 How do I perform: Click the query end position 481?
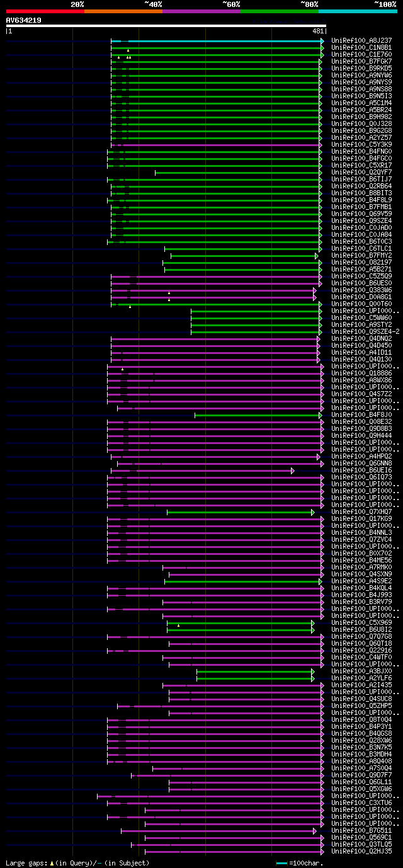[x=317, y=31]
